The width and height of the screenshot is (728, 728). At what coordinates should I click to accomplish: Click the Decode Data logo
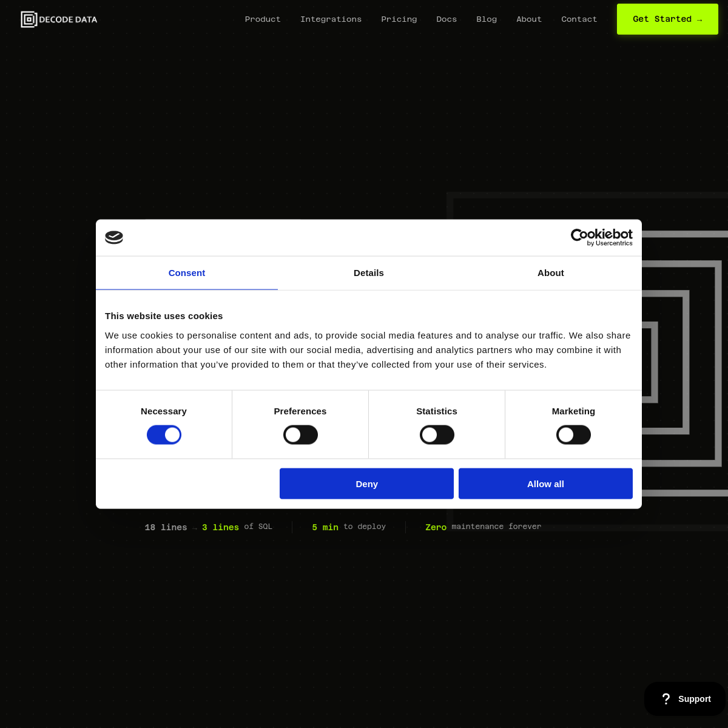(59, 19)
